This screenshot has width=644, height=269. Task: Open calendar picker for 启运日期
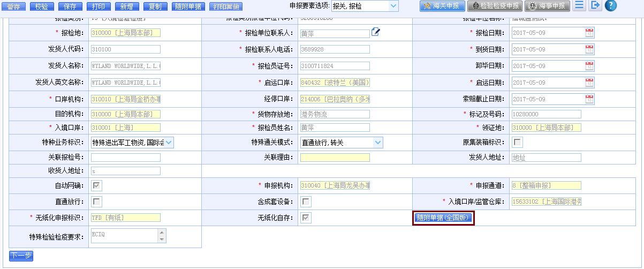589,83
